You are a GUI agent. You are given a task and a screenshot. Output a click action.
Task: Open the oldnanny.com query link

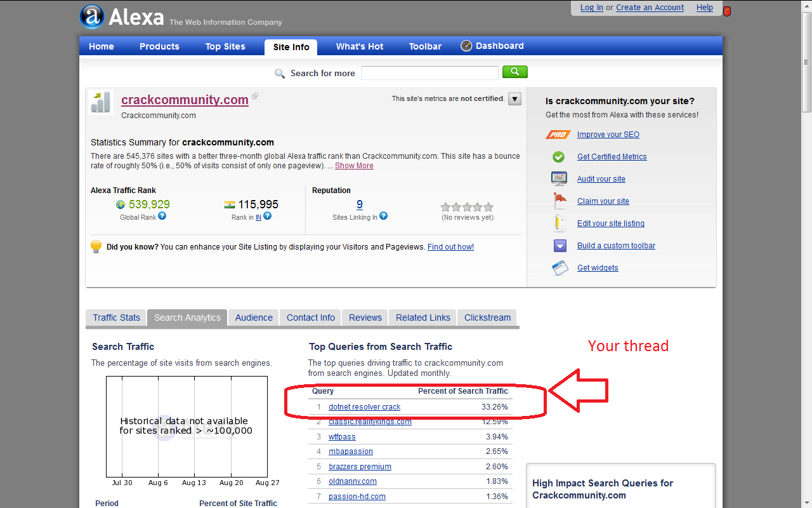[353, 481]
